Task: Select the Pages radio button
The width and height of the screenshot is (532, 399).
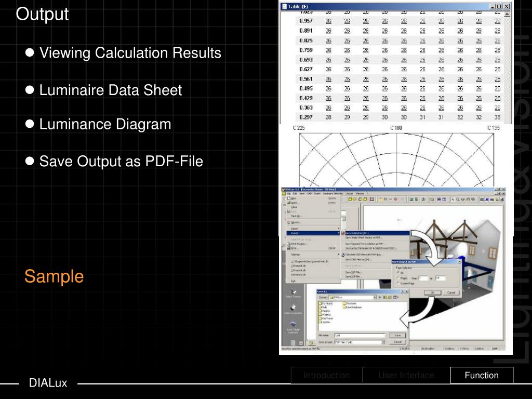Action: click(398, 278)
